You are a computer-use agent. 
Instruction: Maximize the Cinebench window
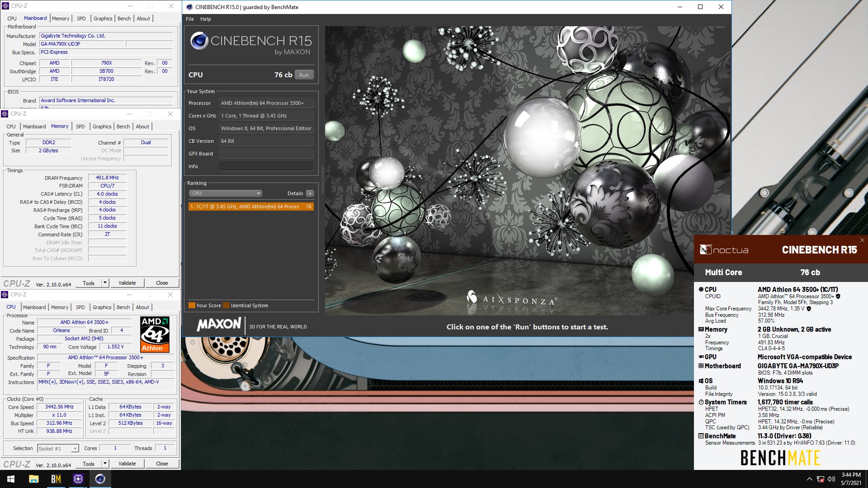click(x=700, y=7)
